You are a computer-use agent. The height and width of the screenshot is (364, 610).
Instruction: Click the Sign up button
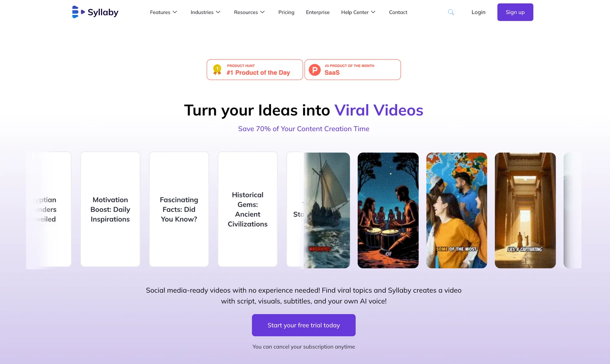click(515, 12)
